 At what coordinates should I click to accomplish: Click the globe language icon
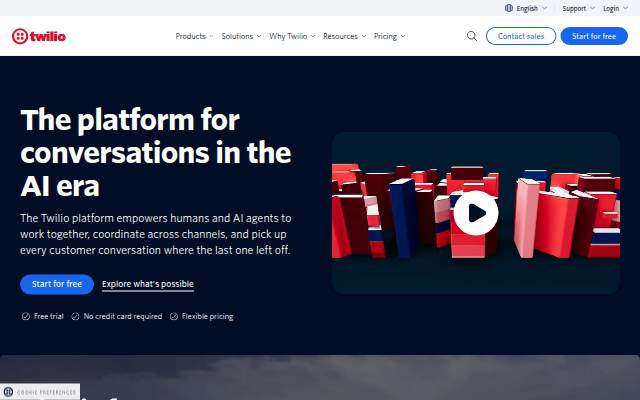point(509,8)
